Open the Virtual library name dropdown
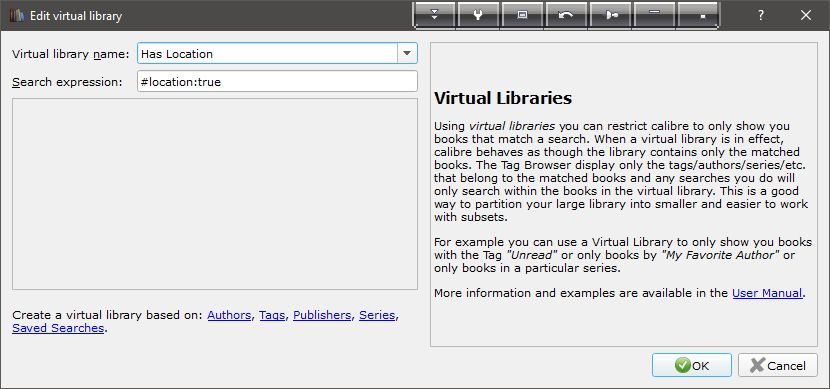Screen dimensions: 830x389 point(407,53)
